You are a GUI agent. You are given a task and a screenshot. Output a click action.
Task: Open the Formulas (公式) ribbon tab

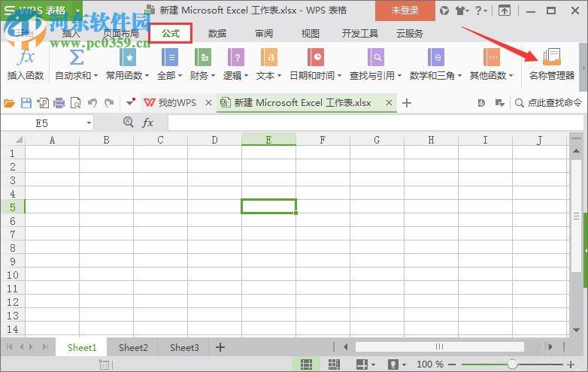pyautogui.click(x=171, y=34)
